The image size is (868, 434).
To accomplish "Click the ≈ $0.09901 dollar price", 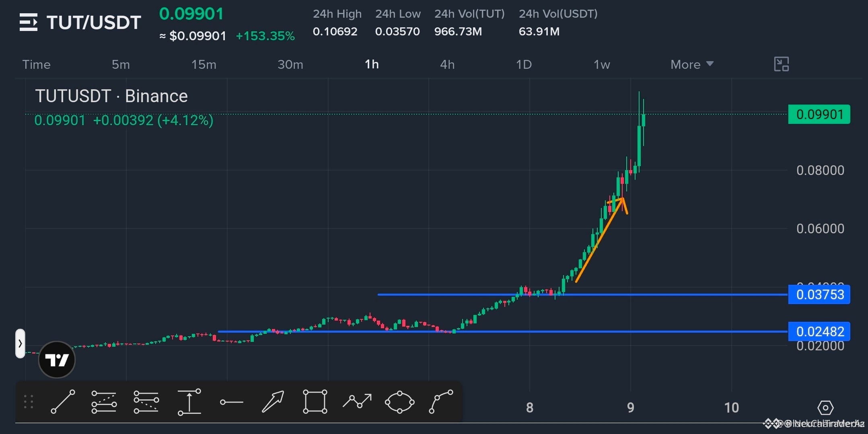I will point(193,36).
